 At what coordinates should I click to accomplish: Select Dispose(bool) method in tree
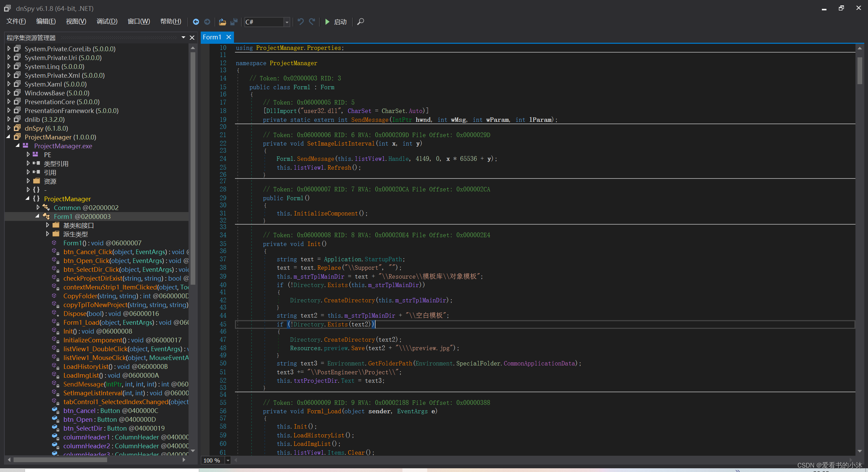[111, 314]
